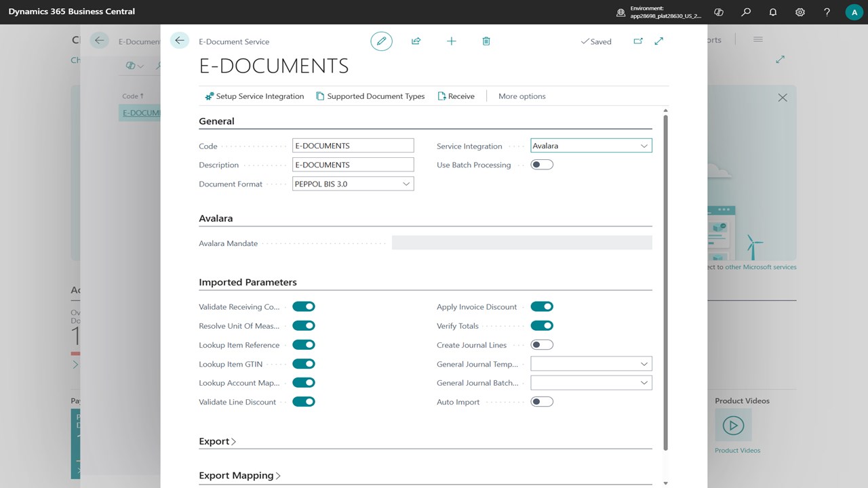Click the plus icon to create new
The width and height of the screenshot is (868, 488).
pos(452,41)
